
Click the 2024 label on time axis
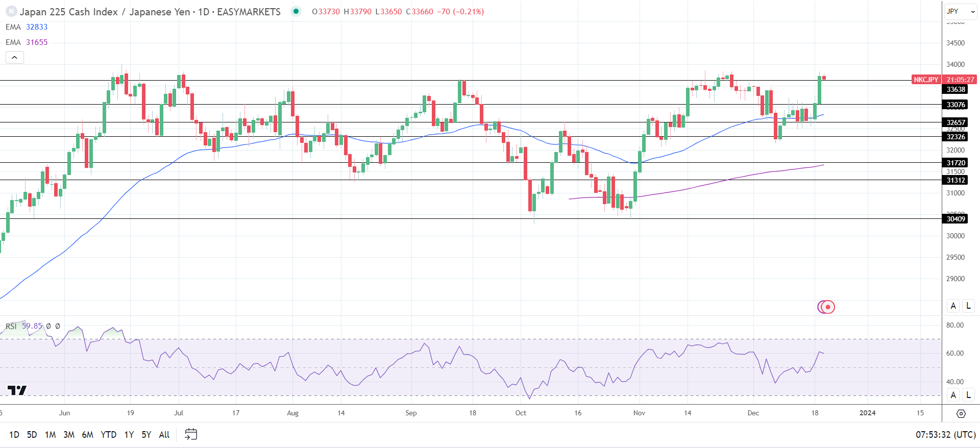click(867, 413)
